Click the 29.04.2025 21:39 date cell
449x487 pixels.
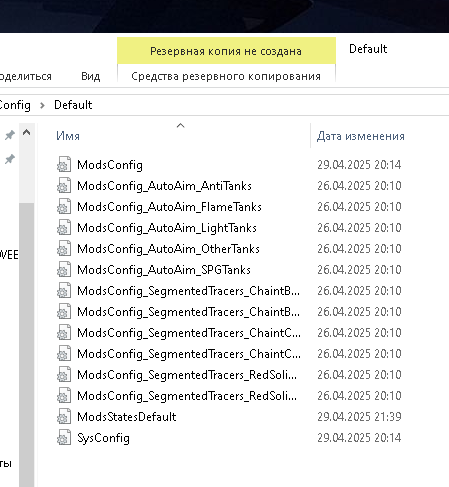pyautogui.click(x=359, y=417)
